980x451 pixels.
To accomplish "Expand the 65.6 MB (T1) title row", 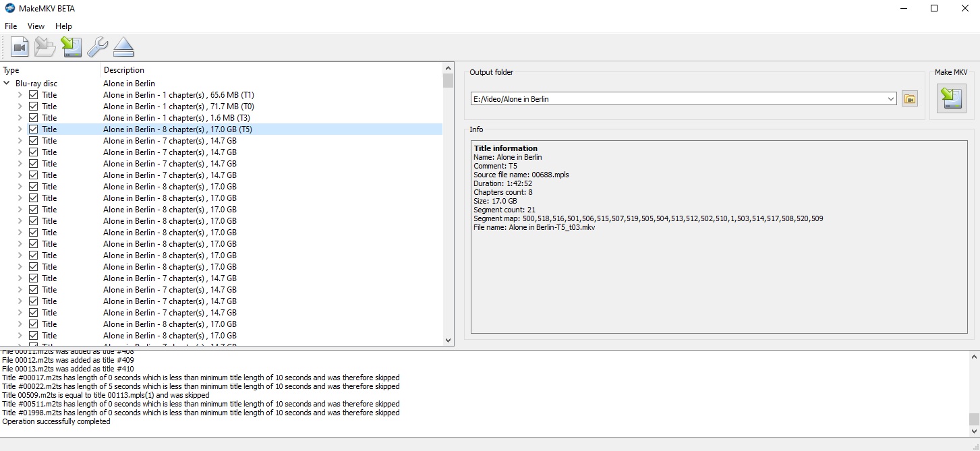I will (20, 95).
